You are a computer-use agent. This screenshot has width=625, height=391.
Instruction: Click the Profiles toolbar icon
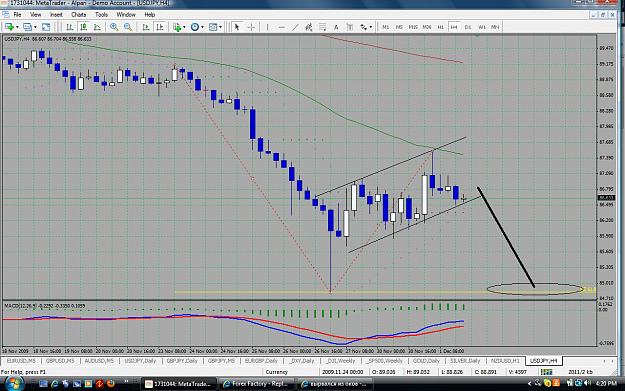28,27
